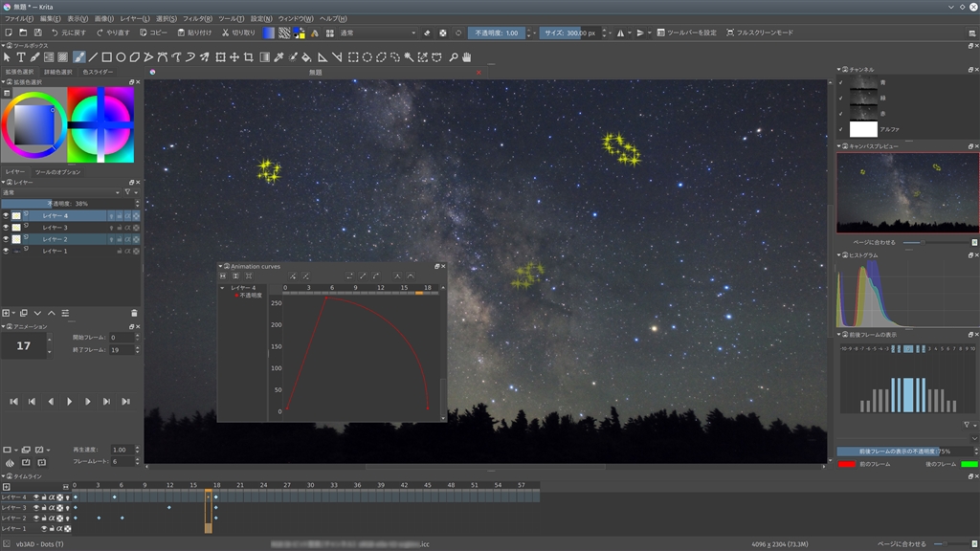This screenshot has height=551, width=980.
Task: Delete layer with trash icon
Action: tap(134, 313)
